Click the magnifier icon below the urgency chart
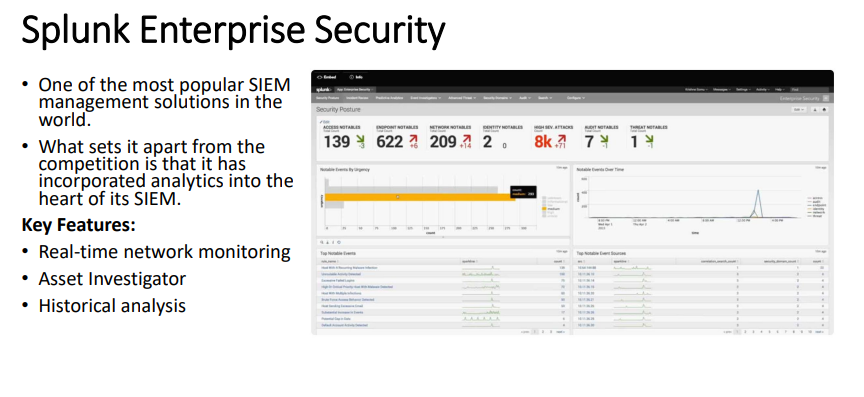Viewport: 864px width, 397px height. (x=321, y=242)
